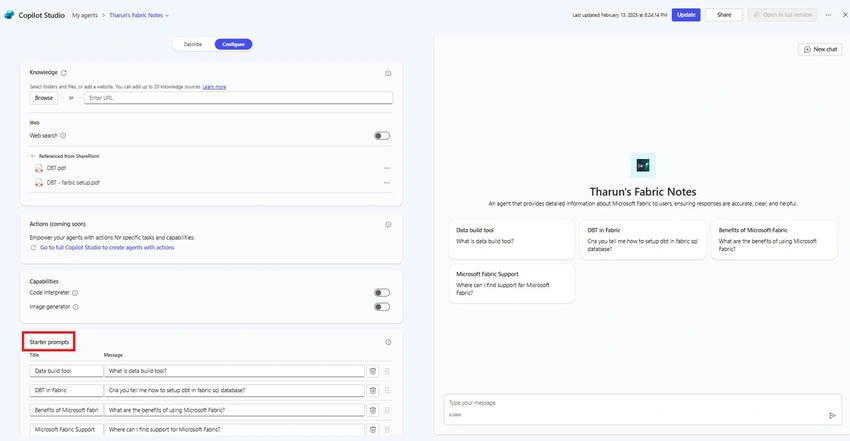850x441 pixels.
Task: Grab reorder handle for Data build tool row
Action: tap(387, 371)
